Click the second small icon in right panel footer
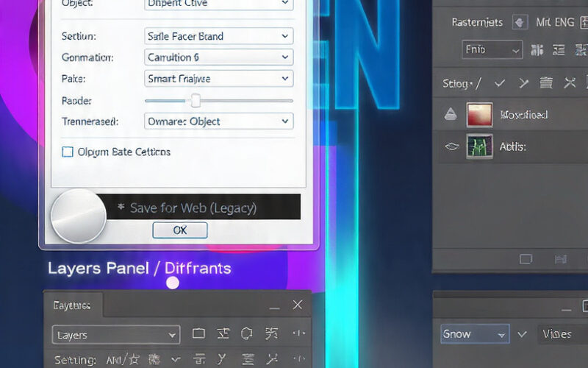588x368 pixels. [x=560, y=259]
